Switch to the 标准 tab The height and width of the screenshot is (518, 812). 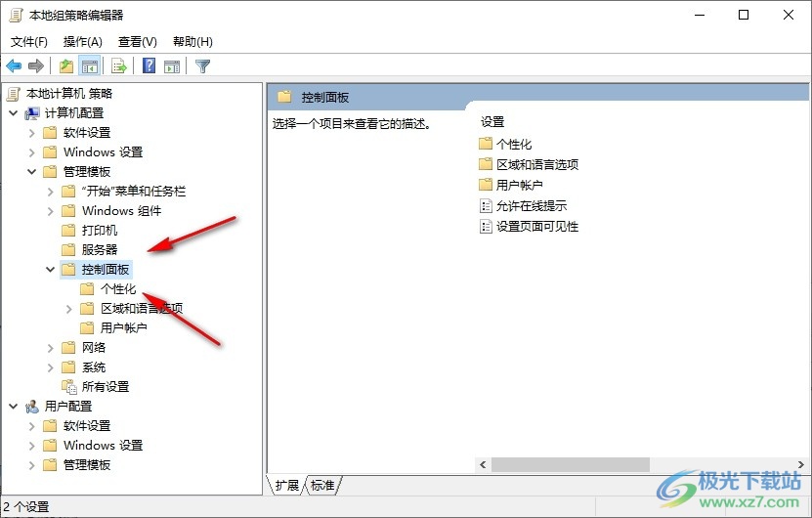pyautogui.click(x=322, y=485)
